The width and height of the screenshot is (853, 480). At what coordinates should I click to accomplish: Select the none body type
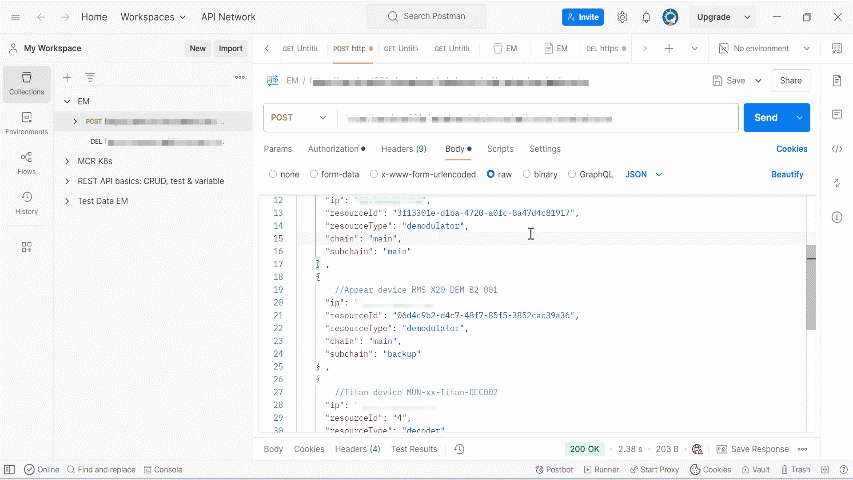tap(273, 174)
